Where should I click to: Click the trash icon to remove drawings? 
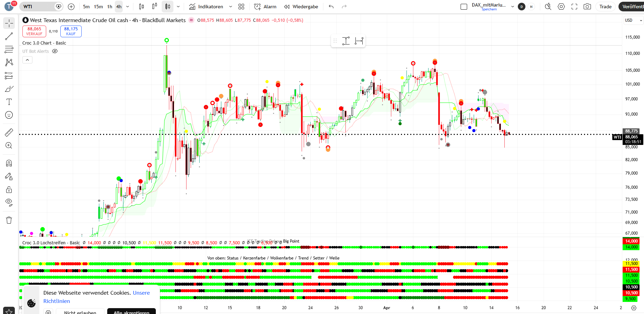pos(9,220)
